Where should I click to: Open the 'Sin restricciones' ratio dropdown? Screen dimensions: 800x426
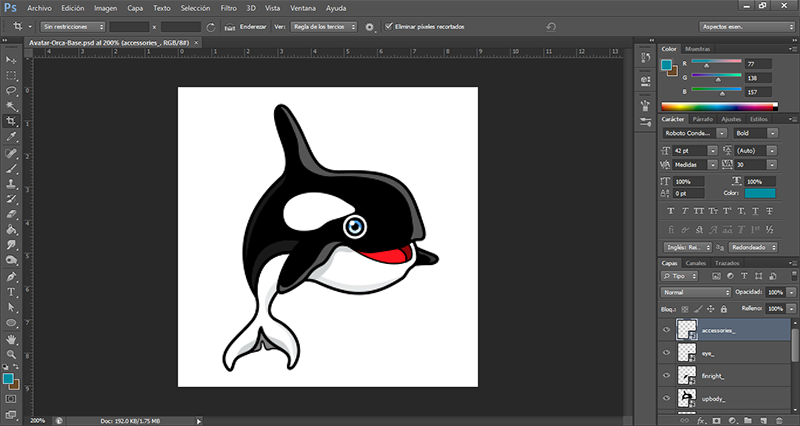(73, 26)
